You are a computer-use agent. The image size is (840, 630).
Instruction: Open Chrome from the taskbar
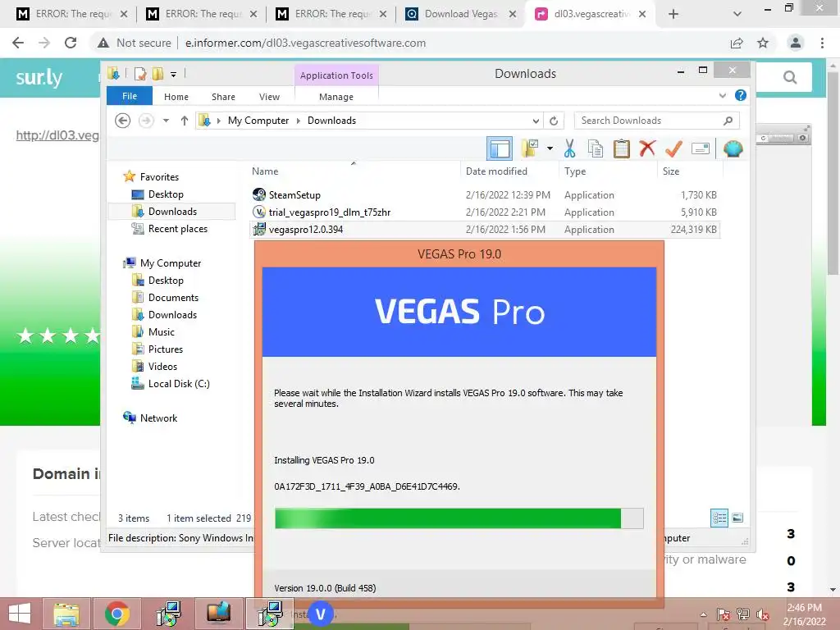tap(117, 614)
